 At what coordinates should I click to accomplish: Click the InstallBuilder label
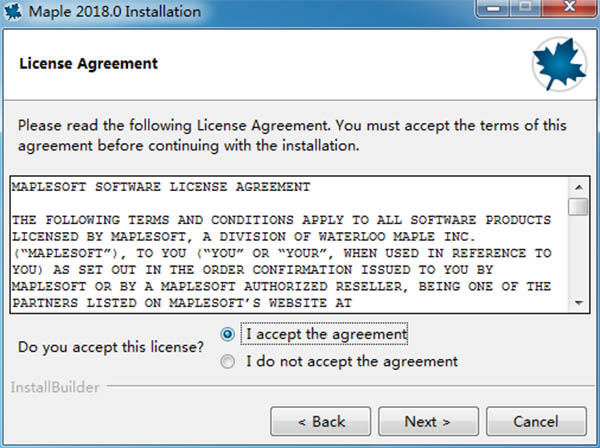pos(55,387)
